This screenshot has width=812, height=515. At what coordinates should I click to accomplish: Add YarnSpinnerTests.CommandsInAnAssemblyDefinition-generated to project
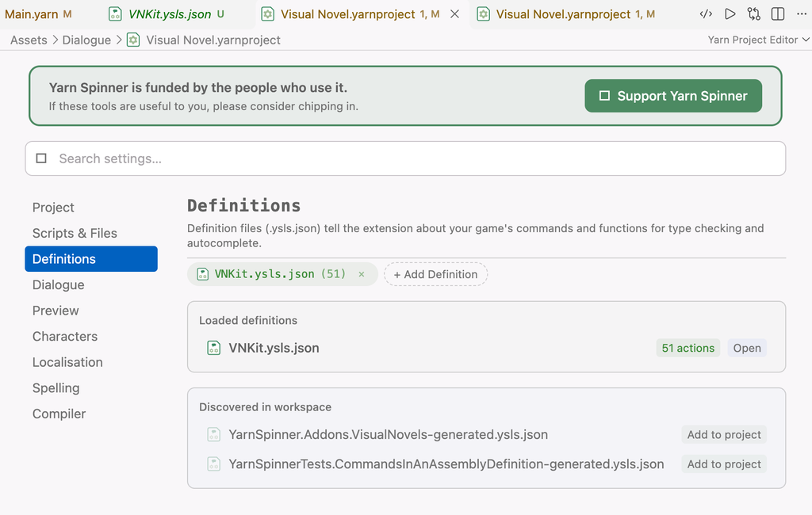point(724,463)
